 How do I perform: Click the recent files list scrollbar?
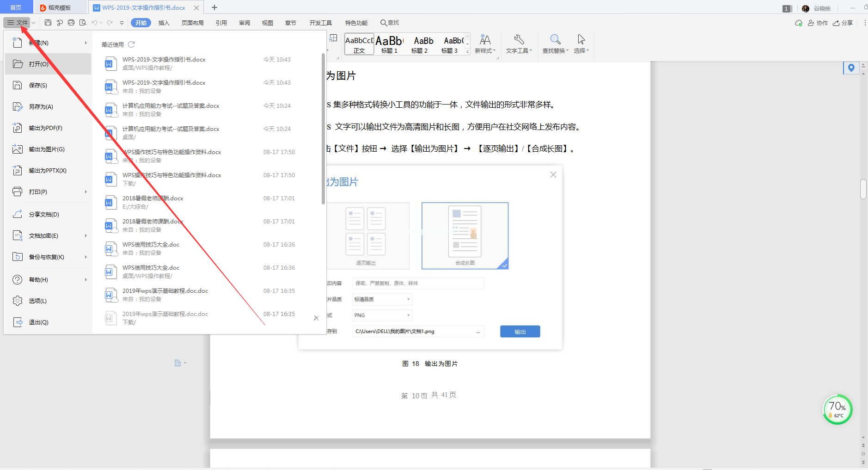323,129
